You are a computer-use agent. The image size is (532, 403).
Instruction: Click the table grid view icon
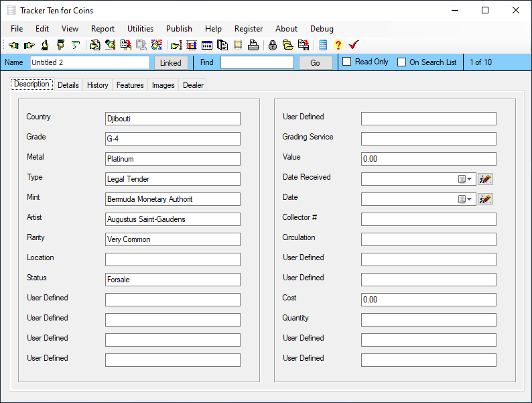click(x=207, y=46)
